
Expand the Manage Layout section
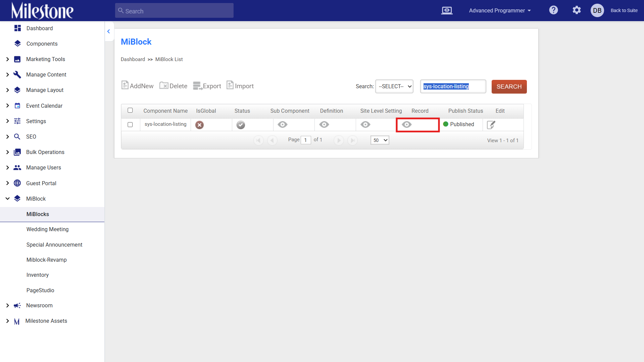[7, 90]
